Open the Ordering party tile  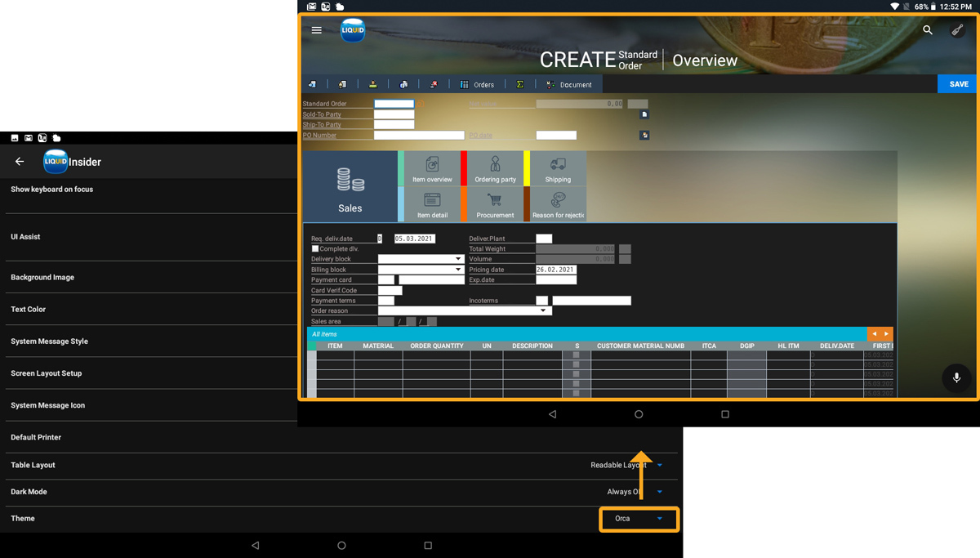tap(495, 169)
